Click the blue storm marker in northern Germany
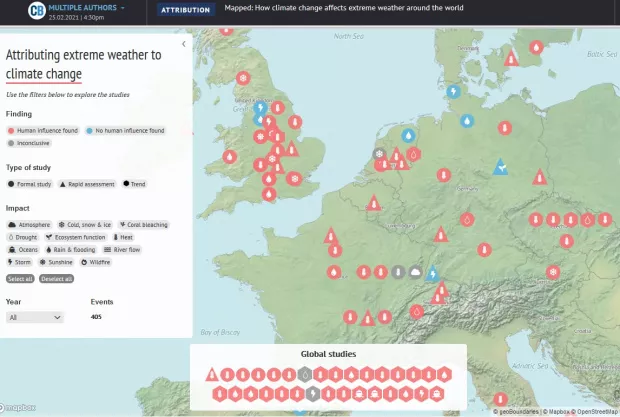This screenshot has width=620, height=417. (452, 92)
